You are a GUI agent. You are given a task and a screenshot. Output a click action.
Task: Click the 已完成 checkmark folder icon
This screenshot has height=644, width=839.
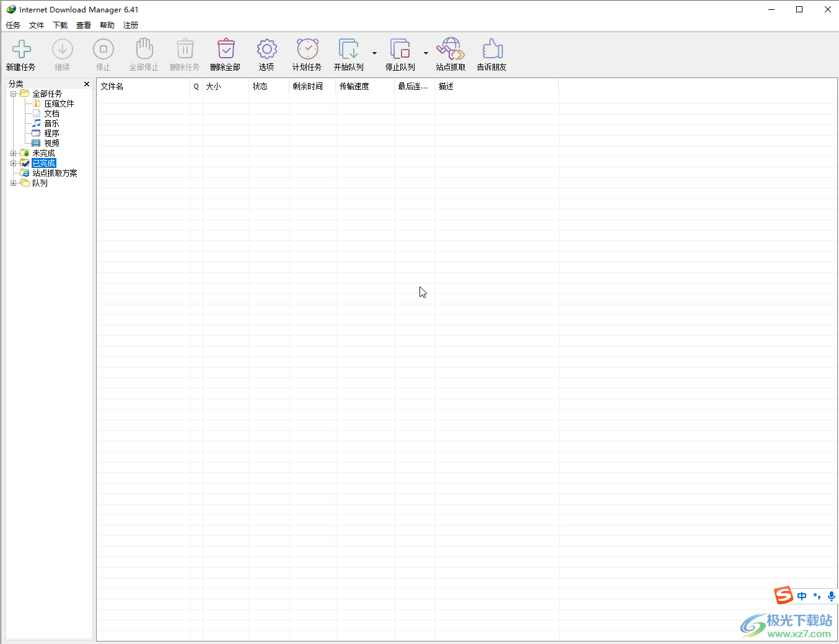point(25,163)
